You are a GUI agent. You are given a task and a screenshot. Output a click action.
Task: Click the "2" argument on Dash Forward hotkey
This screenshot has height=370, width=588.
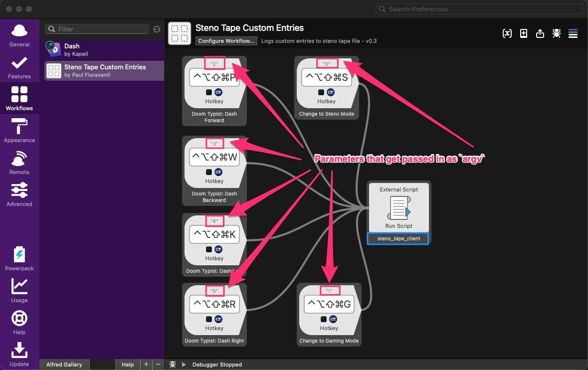coord(214,63)
